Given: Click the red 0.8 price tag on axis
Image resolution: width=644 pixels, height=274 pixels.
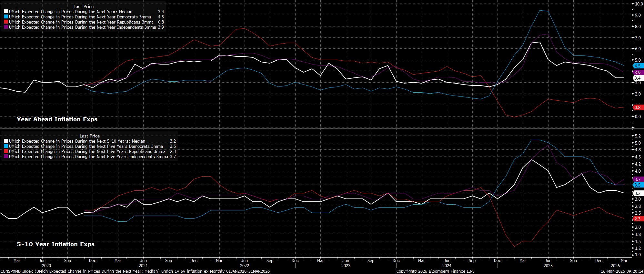Looking at the screenshot, I should 638,107.
